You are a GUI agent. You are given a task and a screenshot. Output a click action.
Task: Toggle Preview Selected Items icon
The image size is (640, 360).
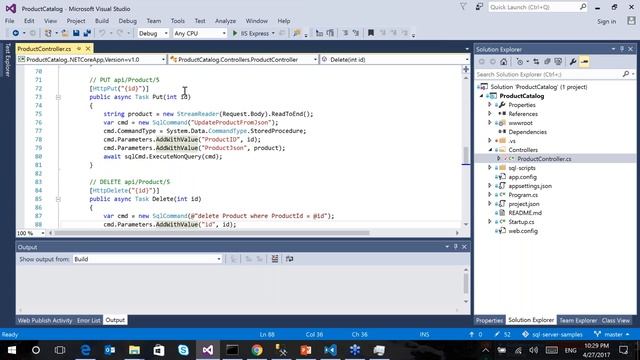click(584, 62)
